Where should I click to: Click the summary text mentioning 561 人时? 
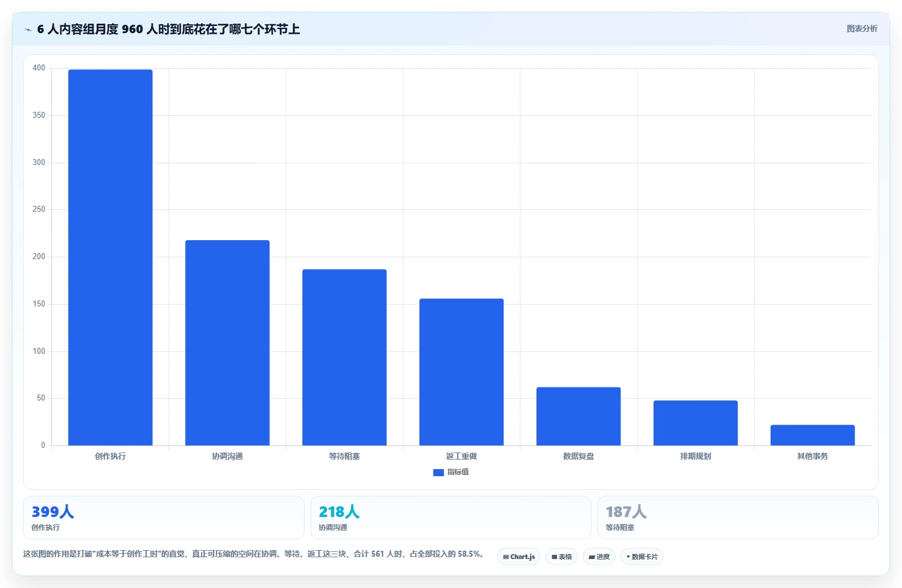pos(255,554)
